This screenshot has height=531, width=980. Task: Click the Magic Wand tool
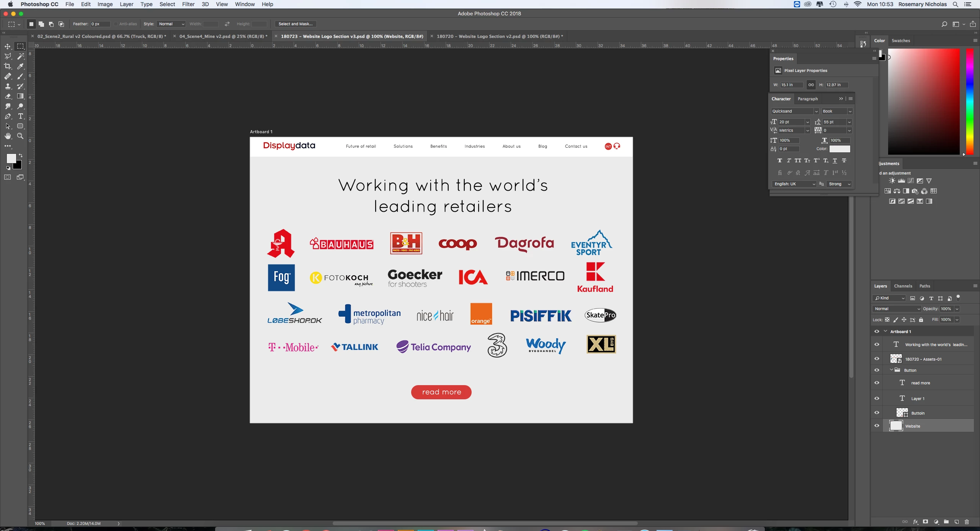click(21, 56)
